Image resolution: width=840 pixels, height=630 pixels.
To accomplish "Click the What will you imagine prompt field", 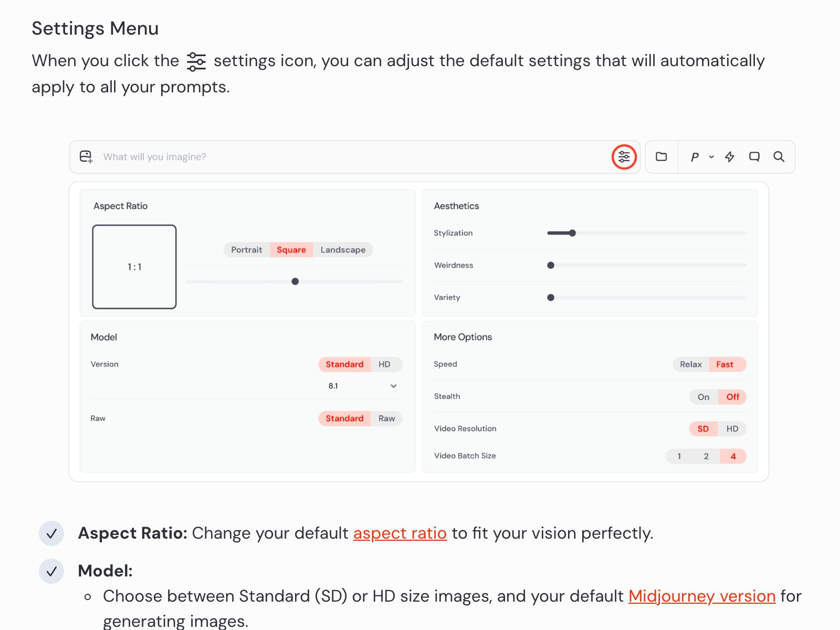I will point(354,156).
